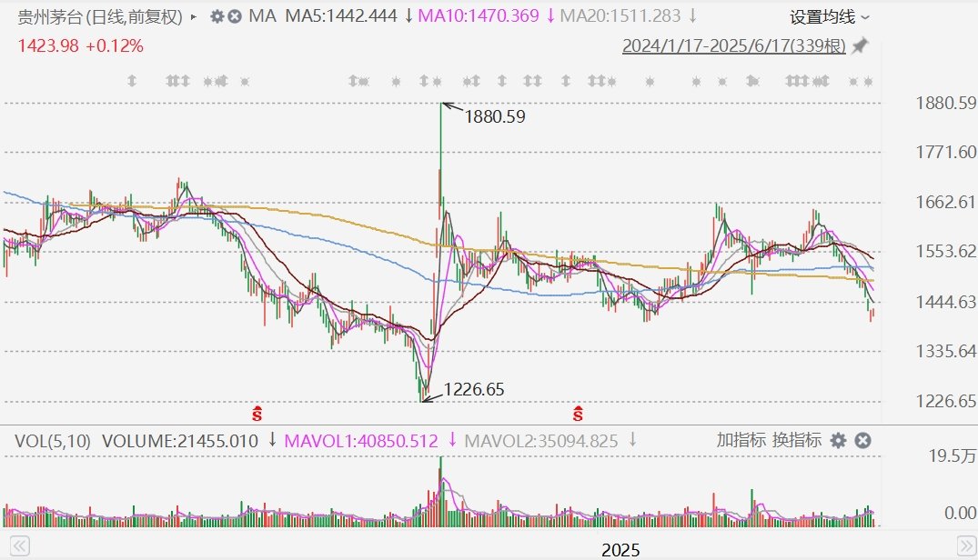This screenshot has height=560, width=978.
Task: Remove the MA indicator with its X icon
Action: (x=235, y=16)
